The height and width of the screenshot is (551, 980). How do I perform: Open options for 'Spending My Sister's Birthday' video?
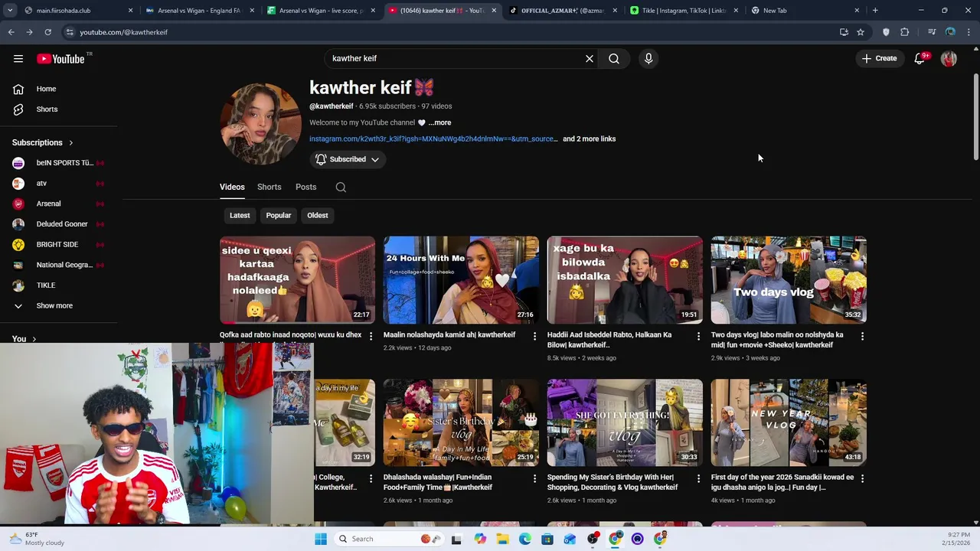coord(698,478)
